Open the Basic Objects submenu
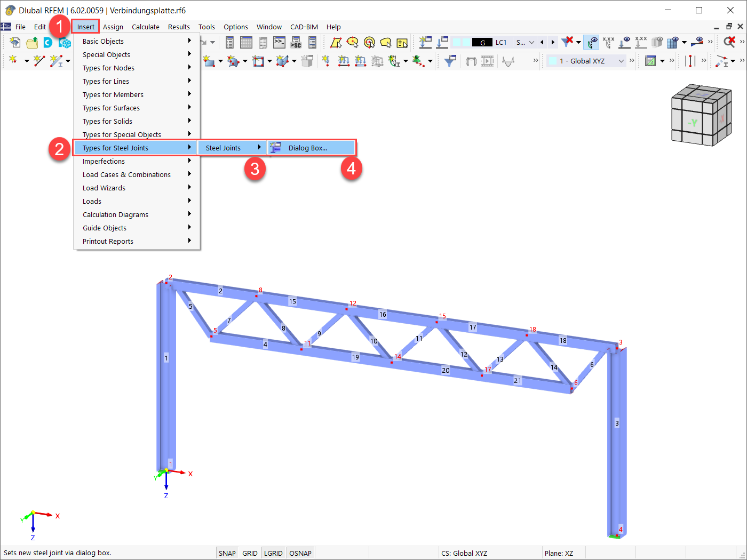 click(137, 41)
